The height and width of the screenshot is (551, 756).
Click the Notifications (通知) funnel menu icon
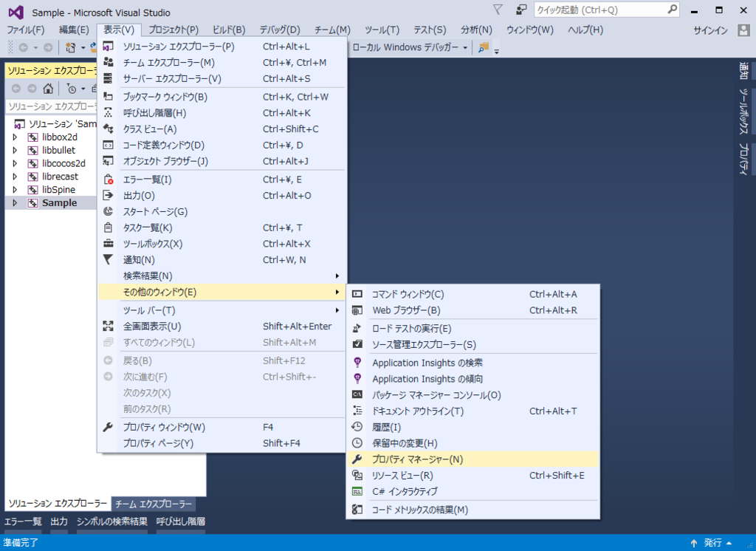108,259
